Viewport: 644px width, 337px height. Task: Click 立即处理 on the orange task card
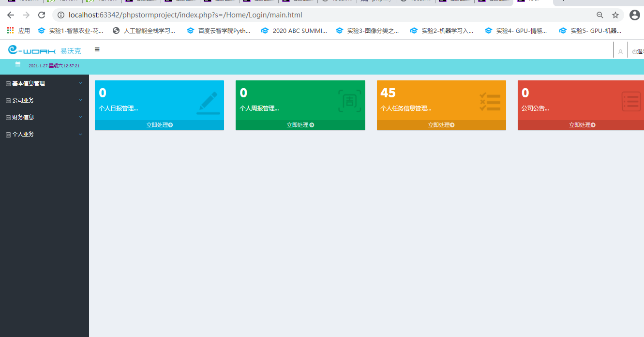click(441, 125)
